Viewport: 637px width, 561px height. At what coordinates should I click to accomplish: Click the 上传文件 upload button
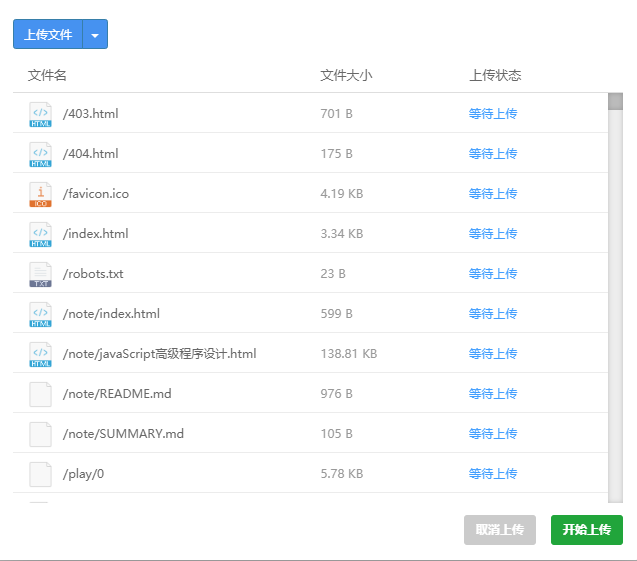(x=48, y=34)
